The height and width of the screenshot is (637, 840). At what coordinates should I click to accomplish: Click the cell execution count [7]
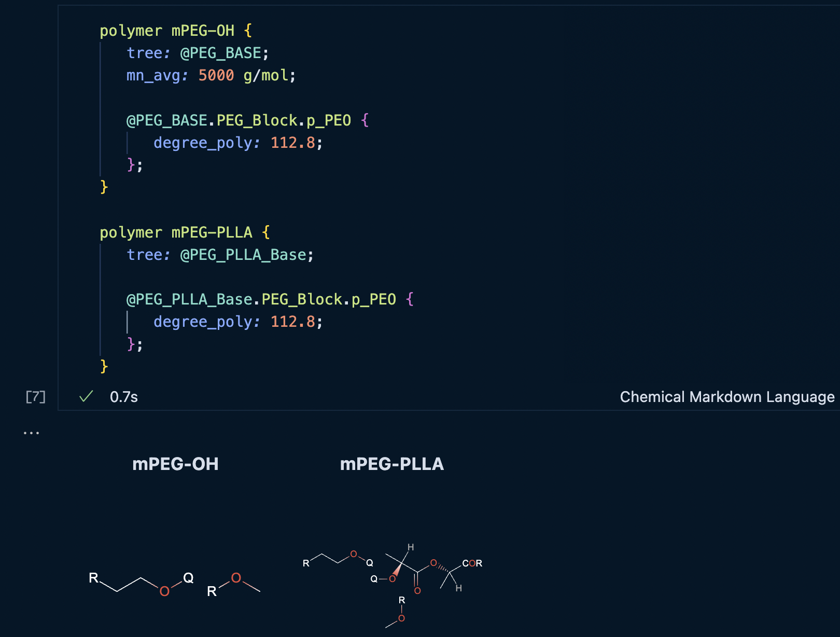tap(36, 397)
